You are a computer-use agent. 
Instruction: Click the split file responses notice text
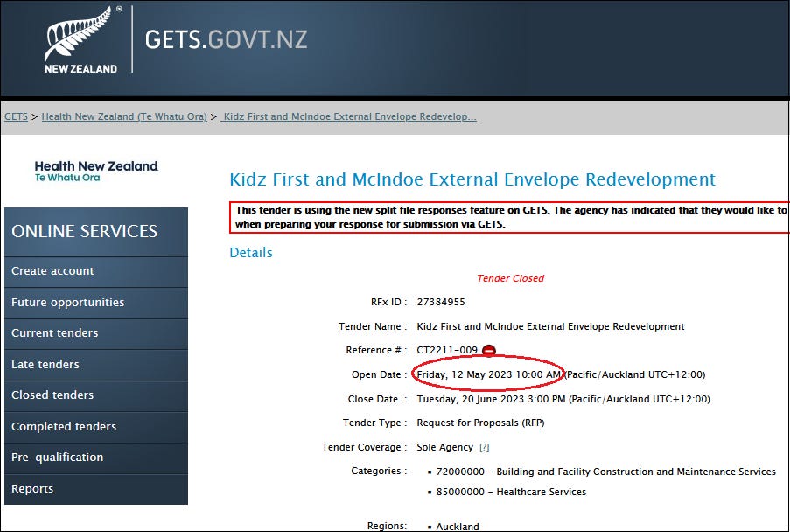click(510, 217)
